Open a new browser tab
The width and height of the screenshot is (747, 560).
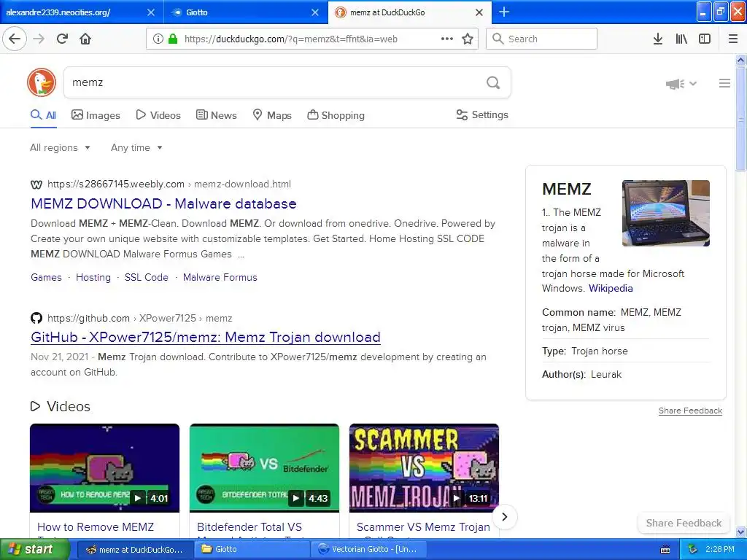pyautogui.click(x=504, y=12)
